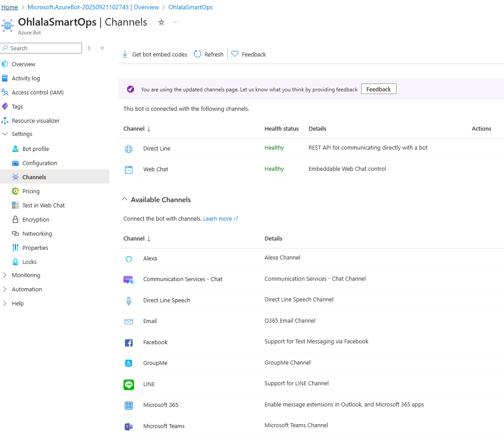The image size is (504, 440).
Task: Click Get bot embed codes
Action: [155, 54]
